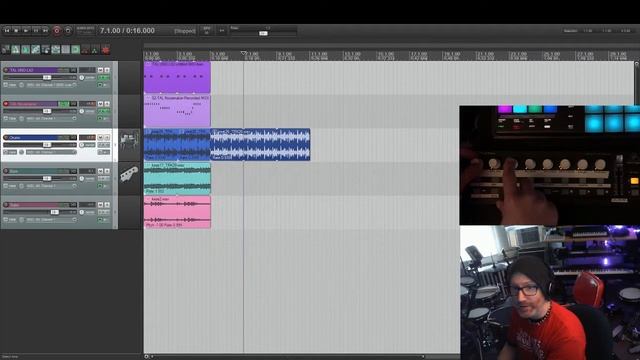Image resolution: width=640 pixels, height=360 pixels.
Task: Select the long selected Drums audio item
Action: coord(260,144)
